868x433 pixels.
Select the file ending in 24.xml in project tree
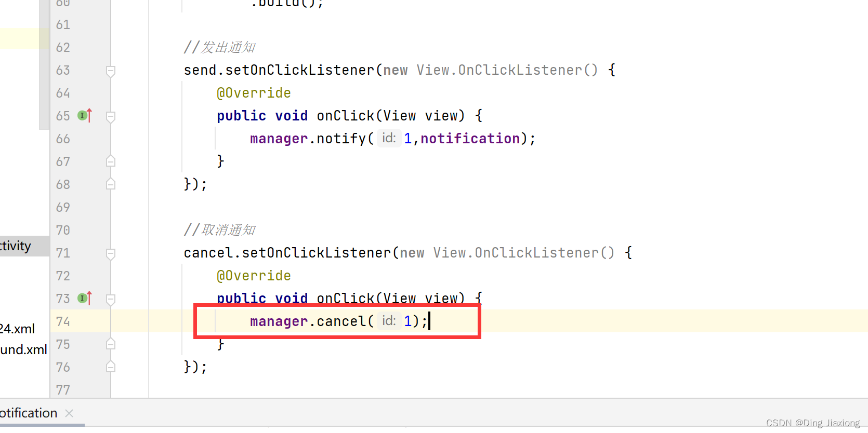point(17,329)
